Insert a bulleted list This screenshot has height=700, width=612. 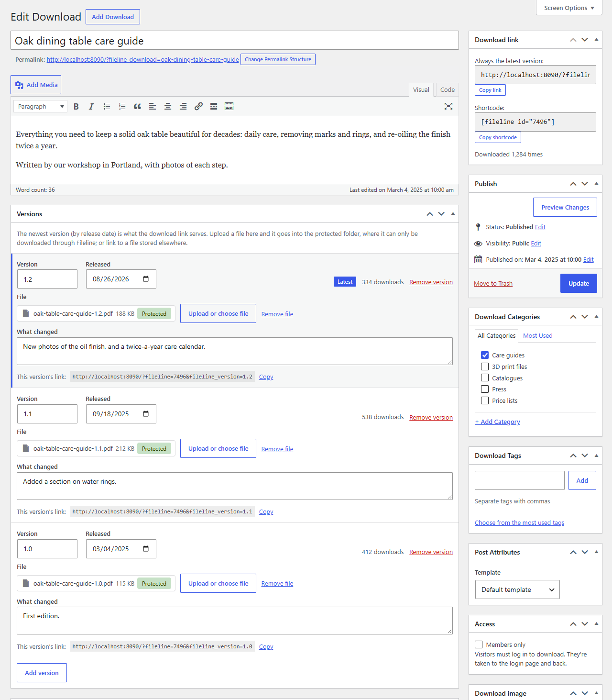tap(107, 106)
